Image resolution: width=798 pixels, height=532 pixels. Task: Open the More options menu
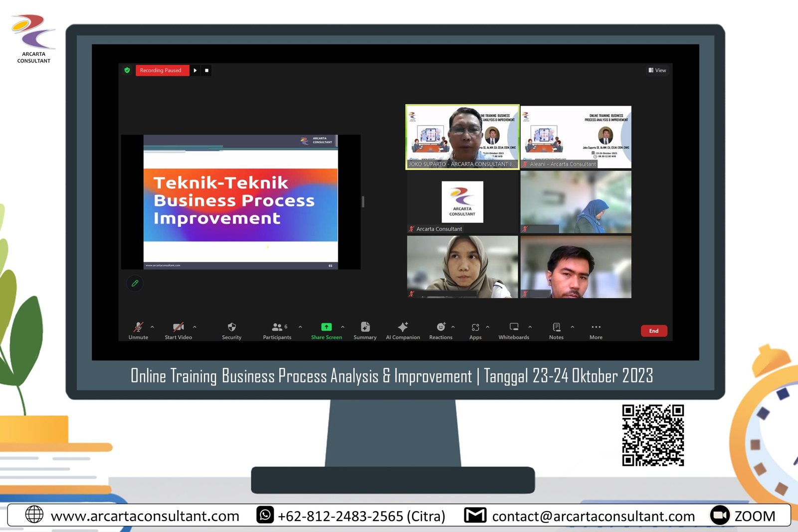click(x=596, y=328)
